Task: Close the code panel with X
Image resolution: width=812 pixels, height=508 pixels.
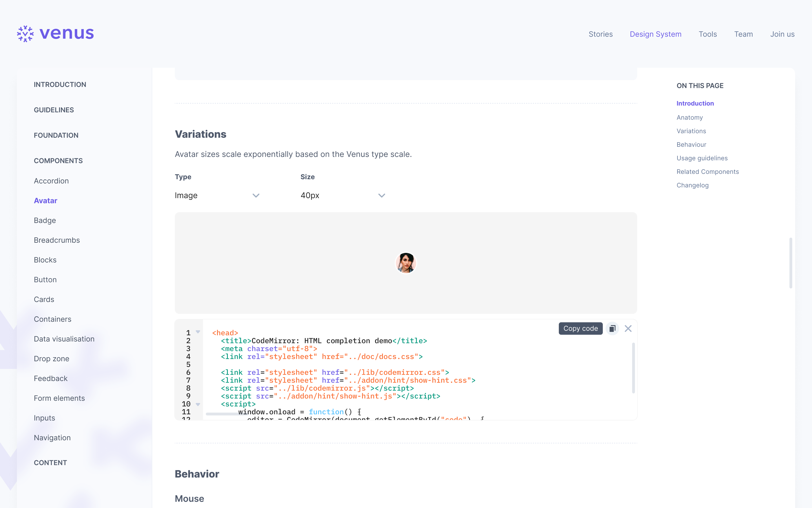Action: [628, 328]
